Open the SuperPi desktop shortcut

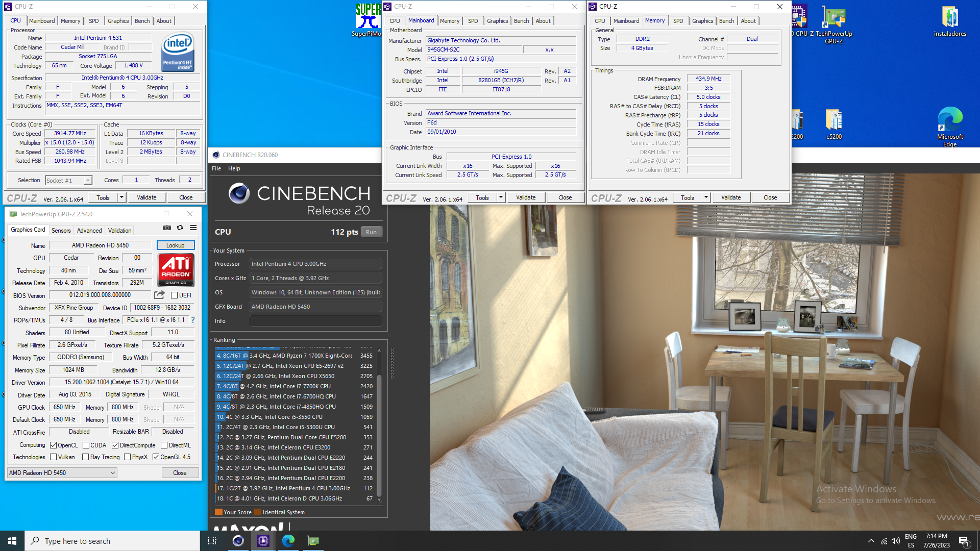pyautogui.click(x=367, y=19)
